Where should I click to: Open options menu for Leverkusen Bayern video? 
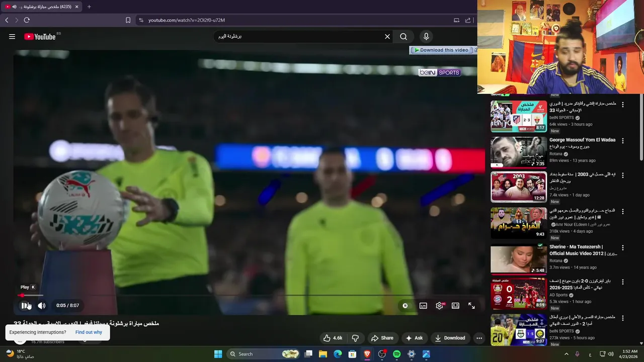(623, 282)
